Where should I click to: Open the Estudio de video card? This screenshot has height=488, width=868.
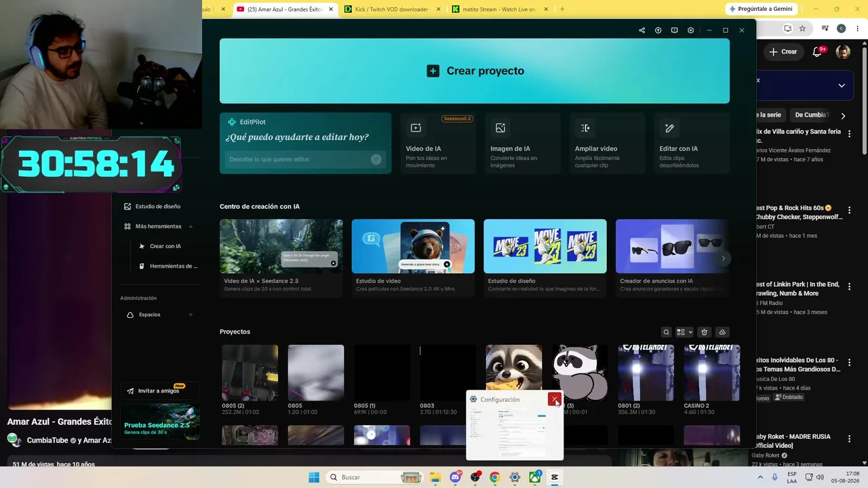coord(413,257)
